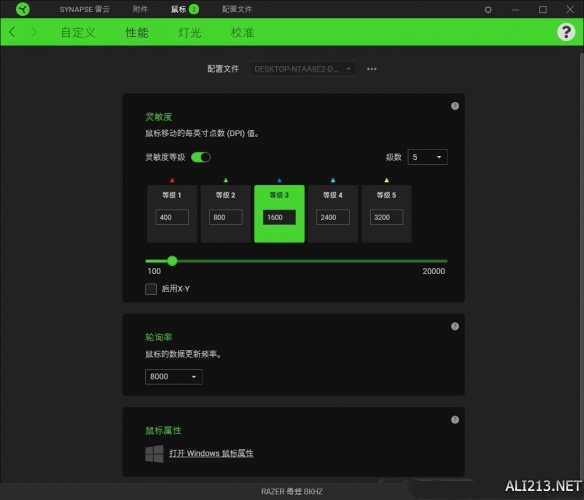Click the cyan triangle above 等级 4

click(333, 180)
